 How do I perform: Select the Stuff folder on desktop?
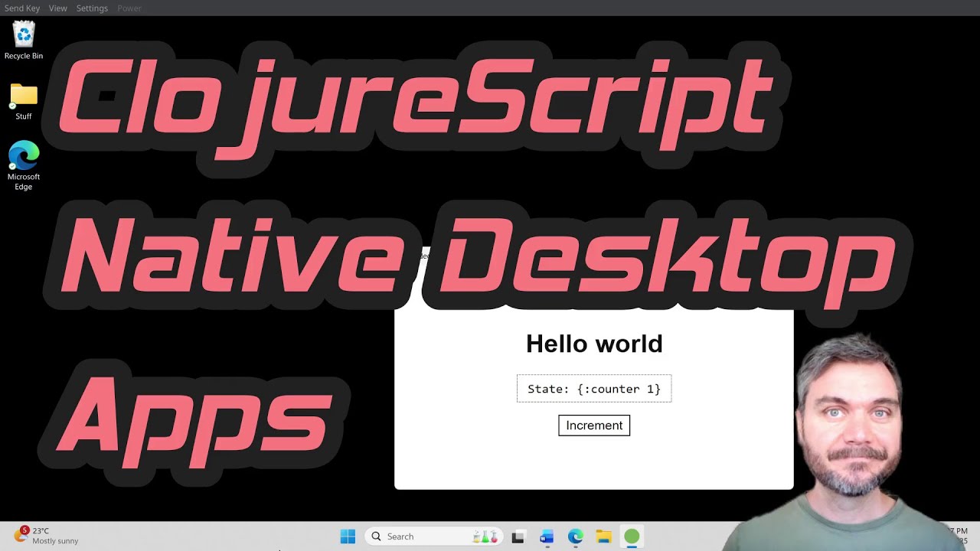24,101
